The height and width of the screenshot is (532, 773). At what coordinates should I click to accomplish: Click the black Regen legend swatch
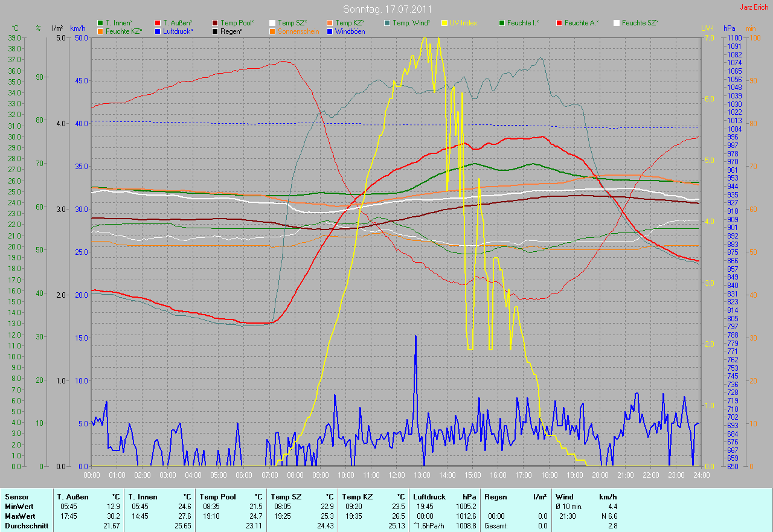click(x=216, y=31)
